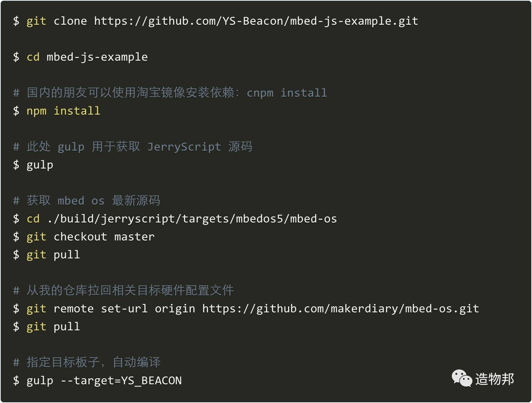The image size is (532, 403).
Task: Click the 'git checkout master' line
Action: pyautogui.click(x=84, y=237)
